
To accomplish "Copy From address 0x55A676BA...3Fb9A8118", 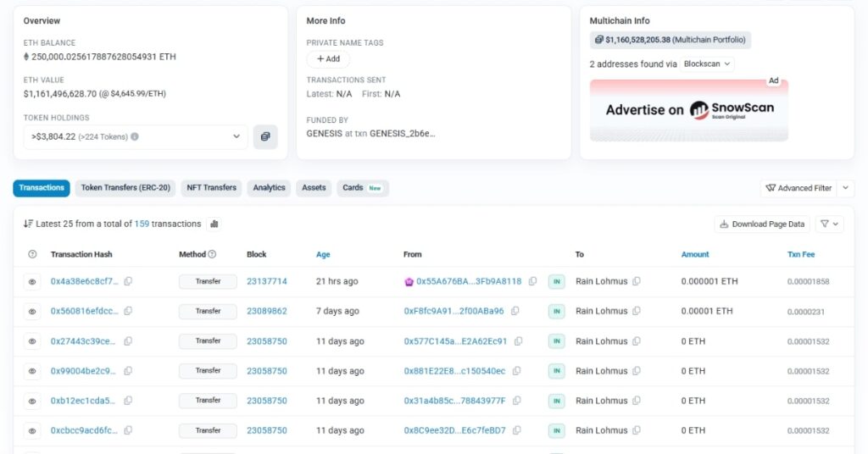I will [x=532, y=281].
